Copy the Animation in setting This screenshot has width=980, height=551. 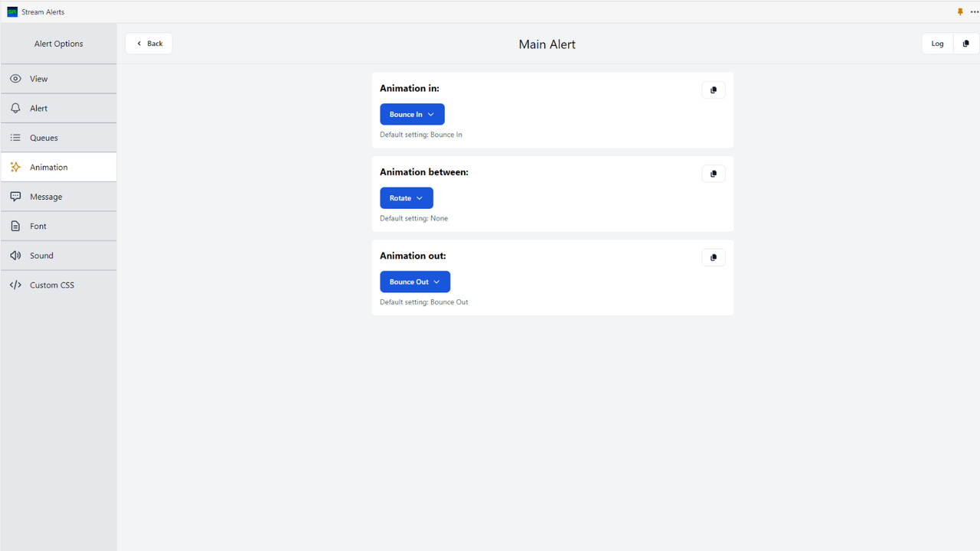(713, 90)
